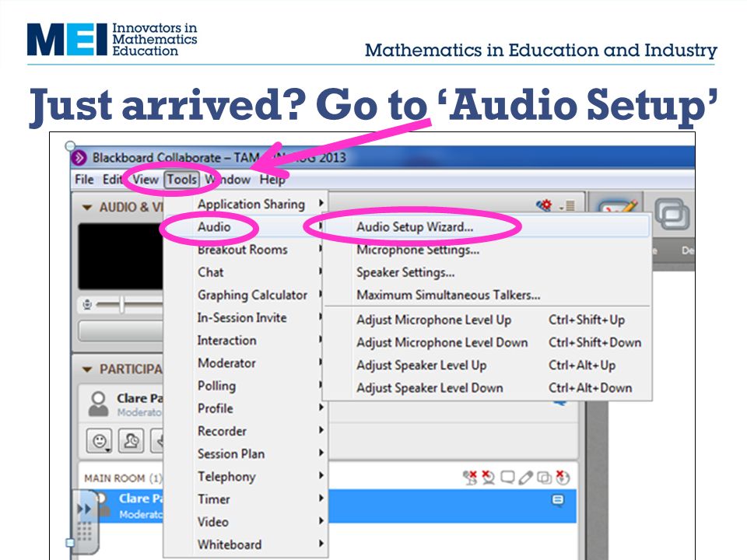Select Adjust Speaker Level Down
Screen dimensions: 747x560
(x=487, y=388)
